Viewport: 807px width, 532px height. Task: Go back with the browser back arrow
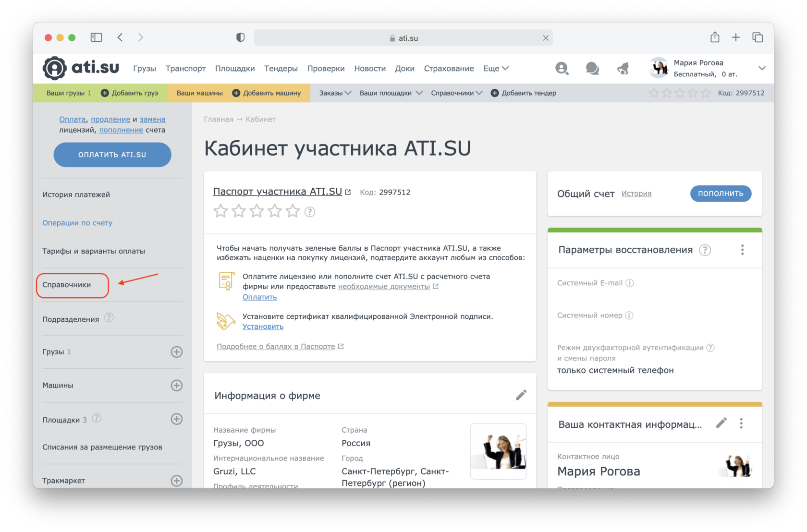[120, 37]
